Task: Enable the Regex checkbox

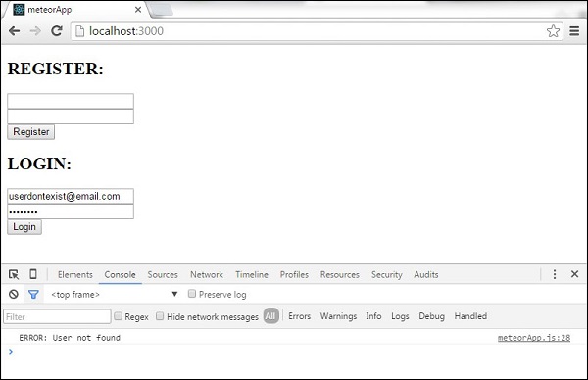Action: 119,316
